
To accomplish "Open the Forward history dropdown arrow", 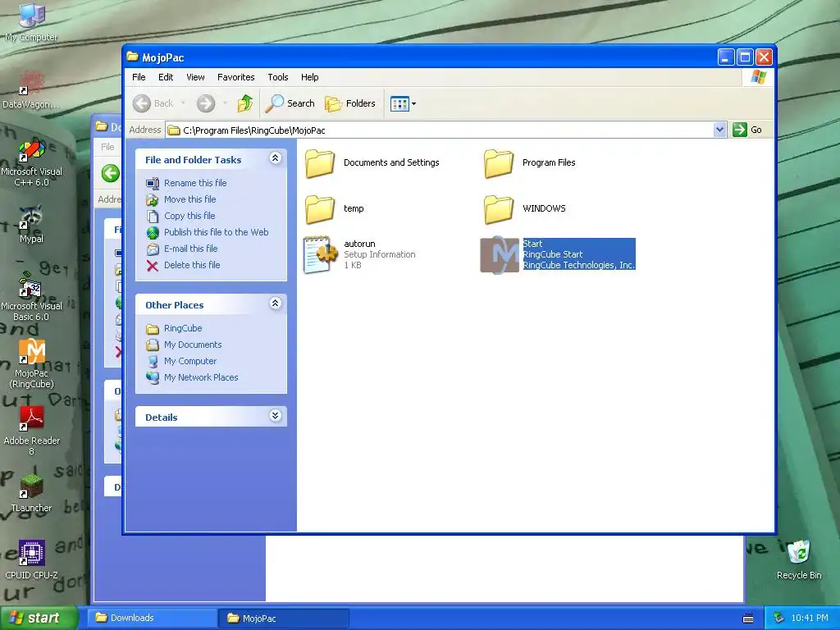I will pos(225,103).
